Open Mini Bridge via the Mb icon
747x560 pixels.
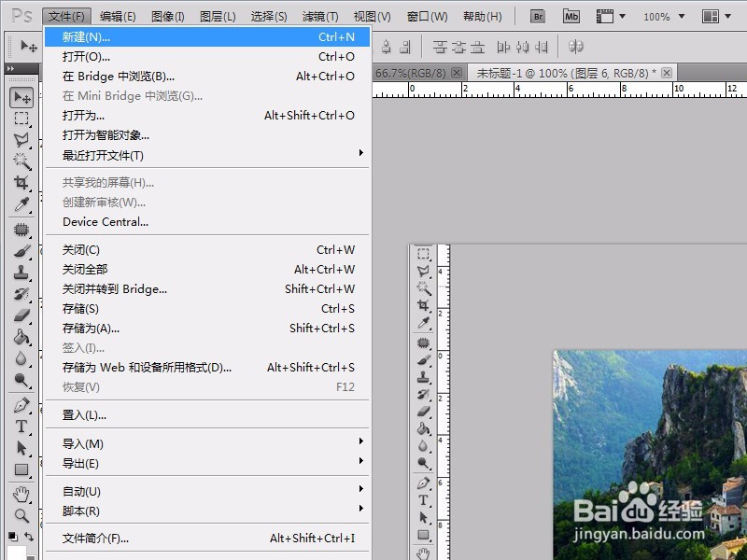(571, 15)
